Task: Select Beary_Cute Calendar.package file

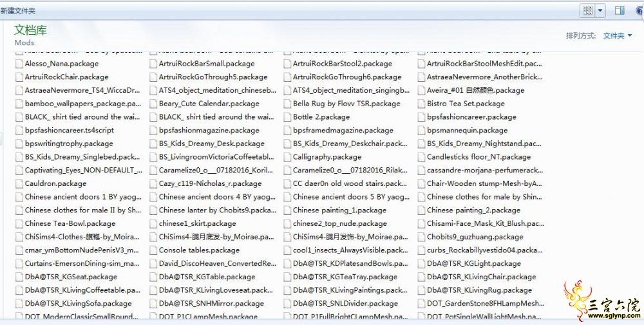Action: 209,104
